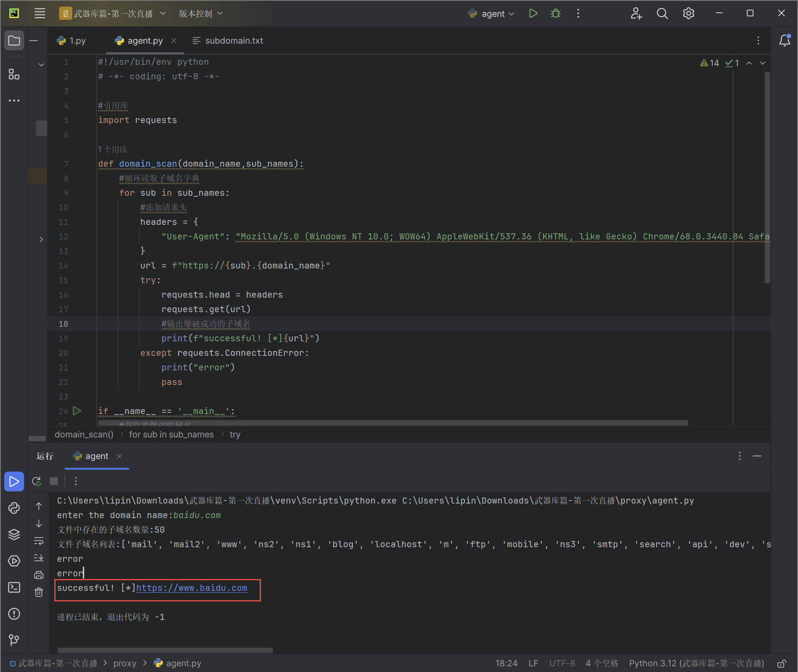Open Search Everywhere magnifier
798x672 pixels.
click(662, 14)
